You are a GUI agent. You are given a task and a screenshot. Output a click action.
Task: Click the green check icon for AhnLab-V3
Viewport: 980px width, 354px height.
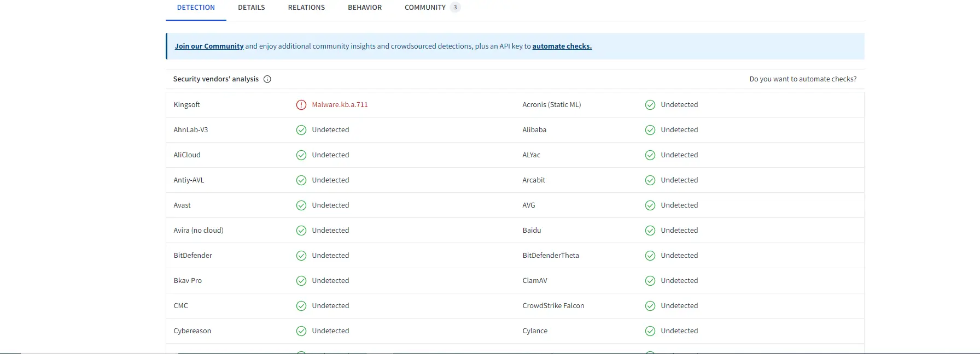click(301, 130)
